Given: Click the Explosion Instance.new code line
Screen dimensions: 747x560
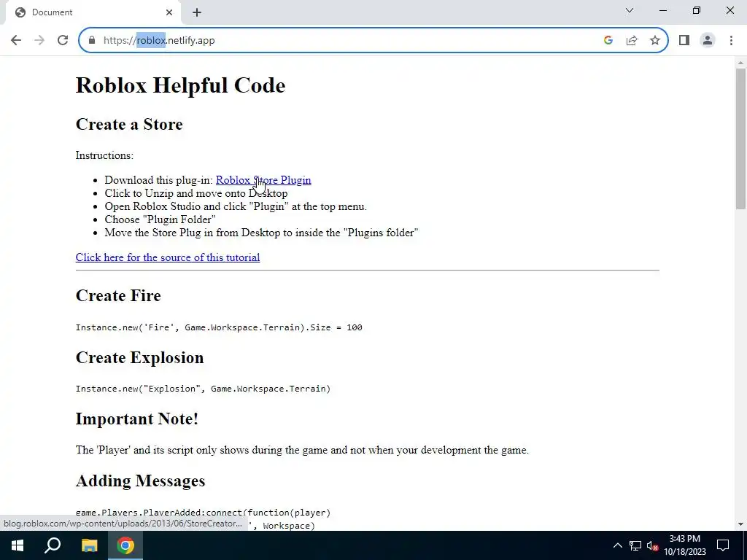Looking at the screenshot, I should 203,389.
